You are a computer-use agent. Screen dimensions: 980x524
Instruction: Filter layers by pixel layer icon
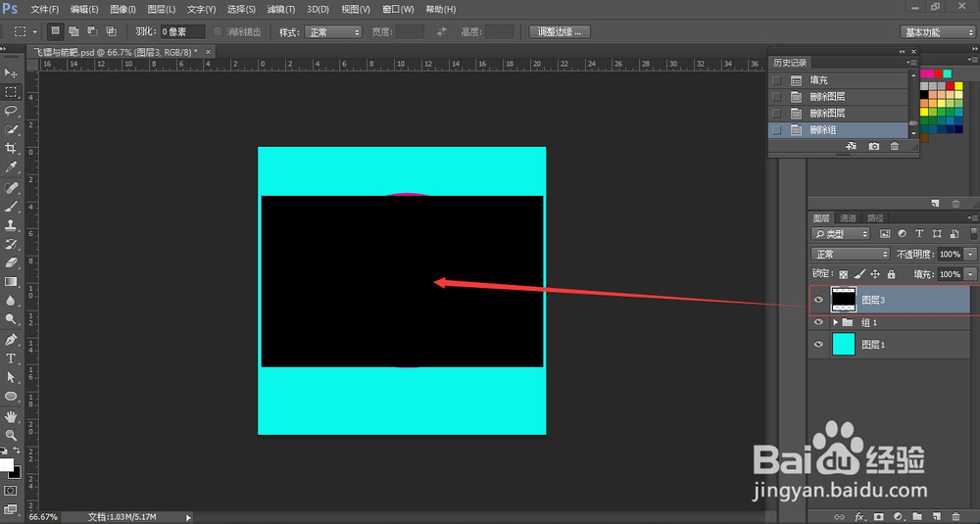point(884,233)
